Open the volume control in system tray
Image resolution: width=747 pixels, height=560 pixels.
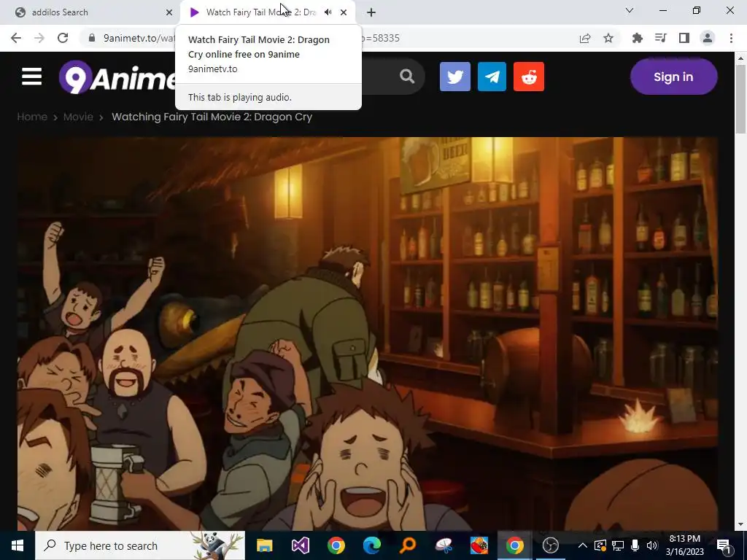coord(651,545)
